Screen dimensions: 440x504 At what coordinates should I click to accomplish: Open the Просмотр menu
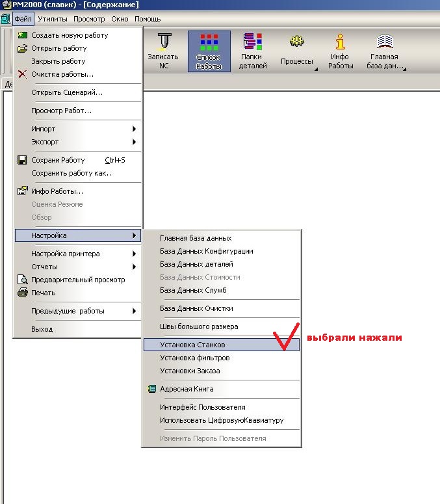click(89, 19)
